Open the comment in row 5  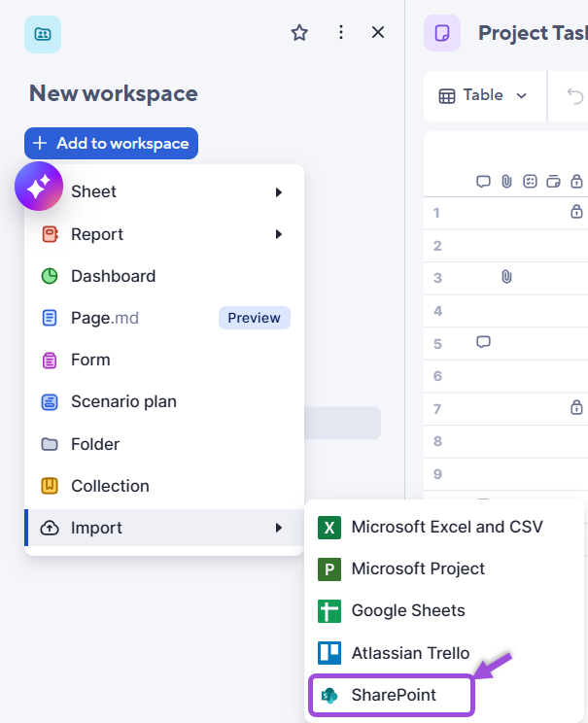[x=483, y=342]
